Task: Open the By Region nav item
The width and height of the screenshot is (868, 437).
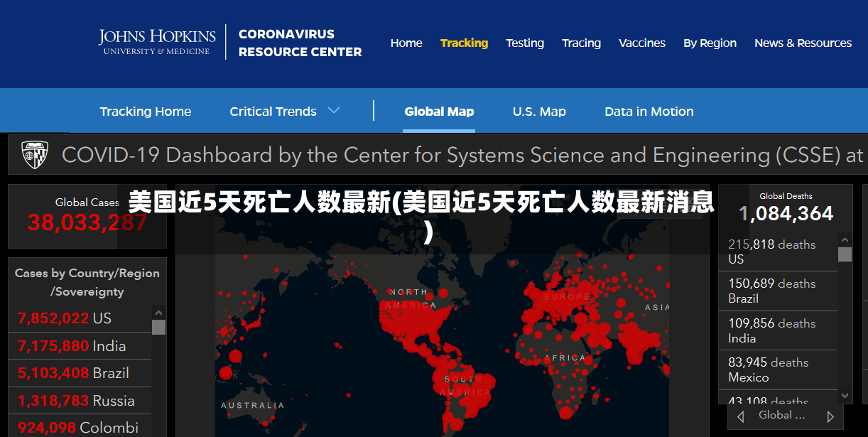Action: (x=710, y=43)
